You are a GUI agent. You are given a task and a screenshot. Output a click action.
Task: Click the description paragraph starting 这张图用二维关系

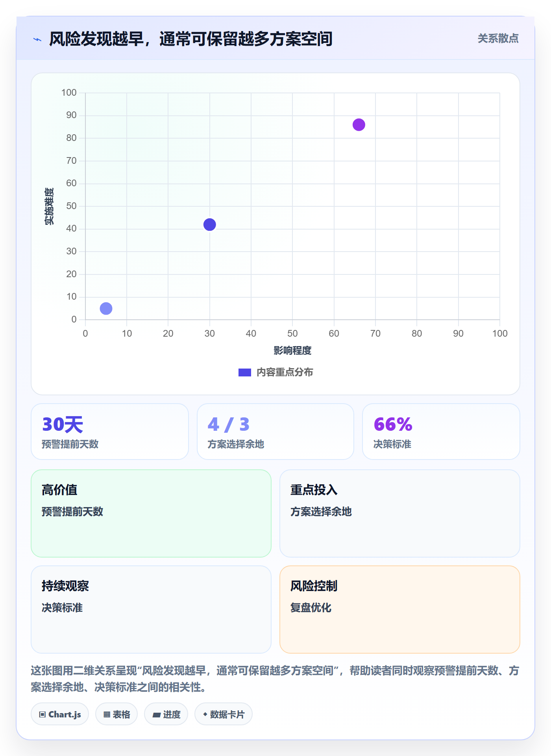coord(275,679)
